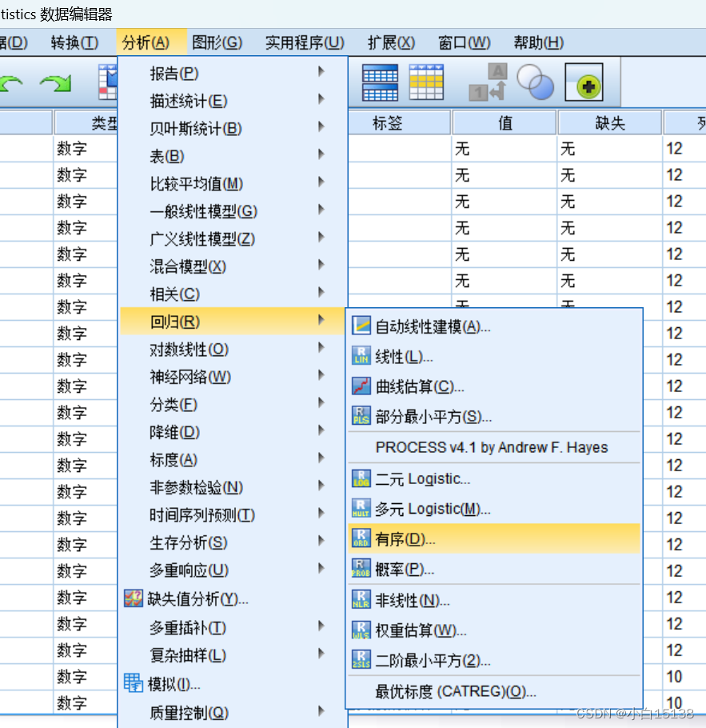This screenshot has width=706, height=728.
Task: Choose 线性(L)... regression option
Action: pos(494,356)
